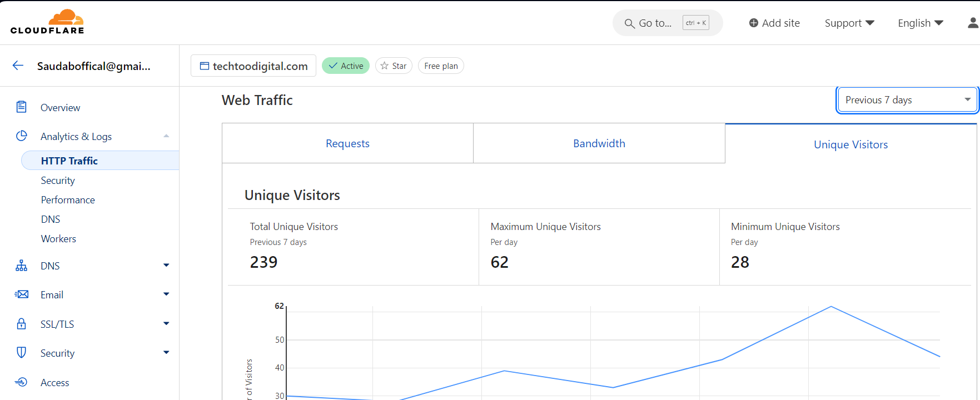980x400 pixels.
Task: Click the DNS network tree icon
Action: point(22,266)
